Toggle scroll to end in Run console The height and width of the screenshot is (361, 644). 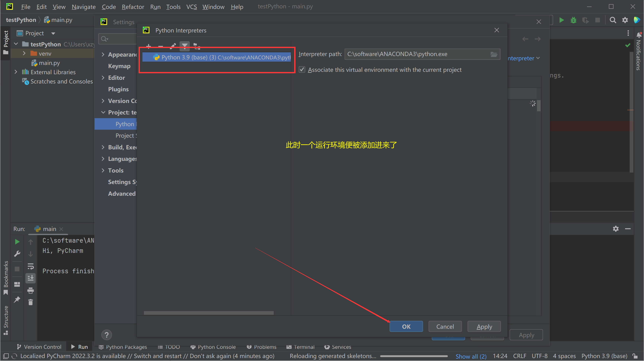pos(30,278)
